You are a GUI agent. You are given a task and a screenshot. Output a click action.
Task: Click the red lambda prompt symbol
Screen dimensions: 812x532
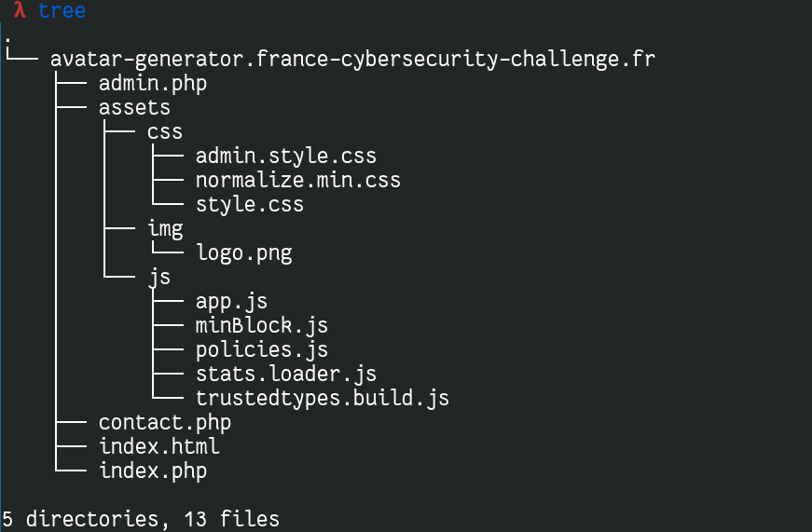(20, 10)
